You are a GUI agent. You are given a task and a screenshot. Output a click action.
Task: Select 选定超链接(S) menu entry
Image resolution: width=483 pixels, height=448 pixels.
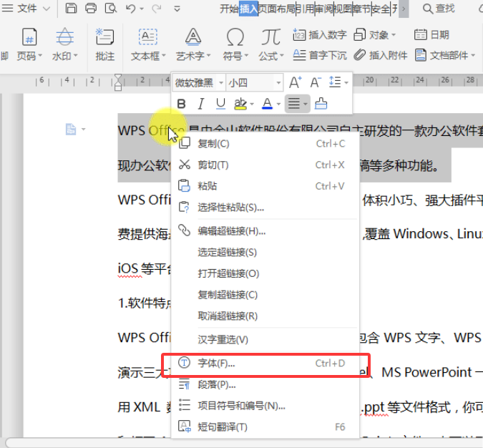265,252
